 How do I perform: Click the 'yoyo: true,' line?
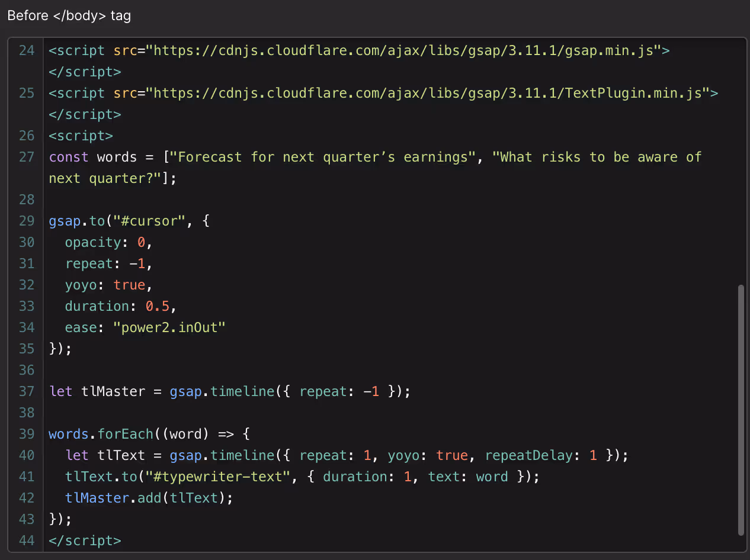coord(109,285)
